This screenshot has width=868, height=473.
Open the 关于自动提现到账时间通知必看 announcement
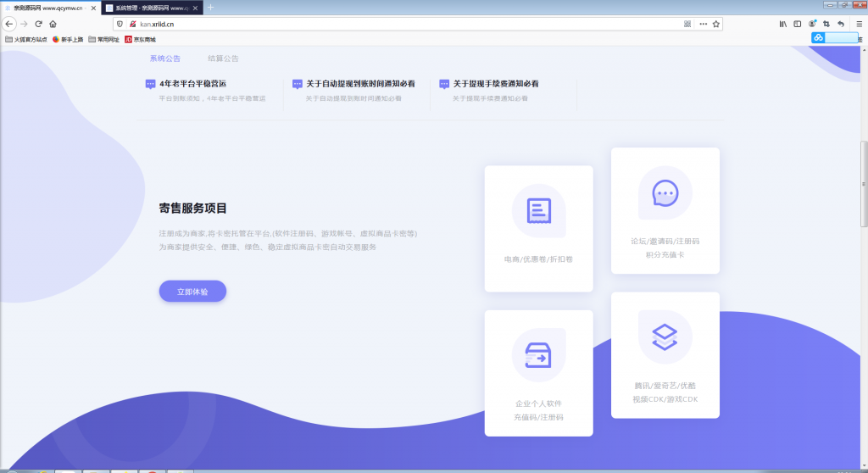pos(360,84)
